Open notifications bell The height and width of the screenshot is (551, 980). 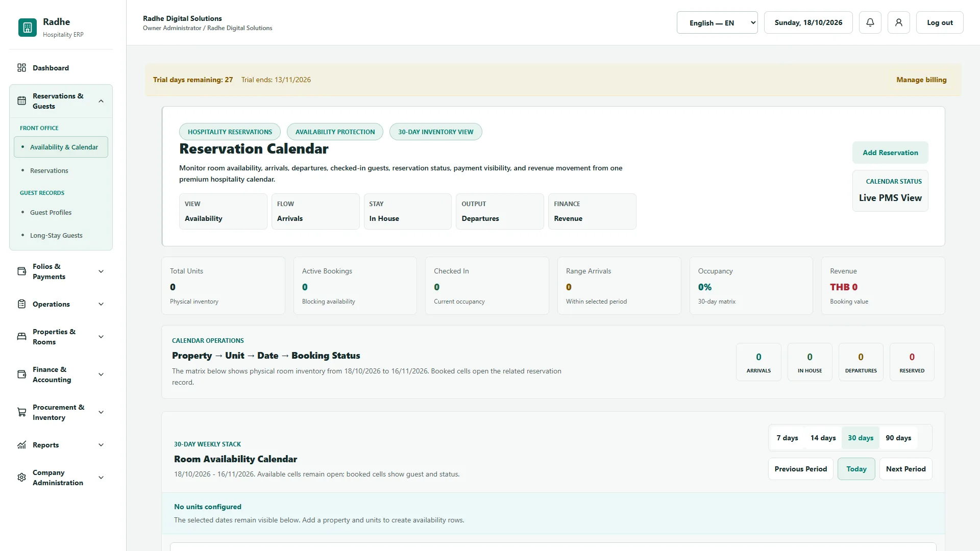tap(870, 22)
